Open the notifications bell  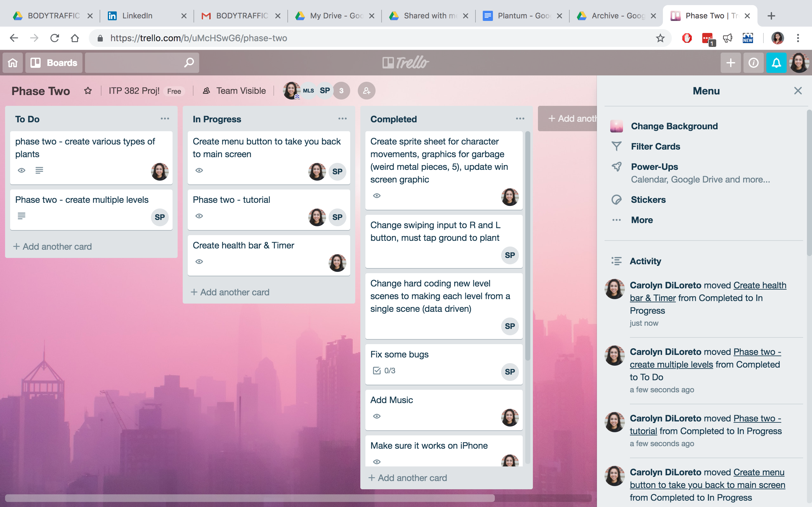(x=776, y=62)
